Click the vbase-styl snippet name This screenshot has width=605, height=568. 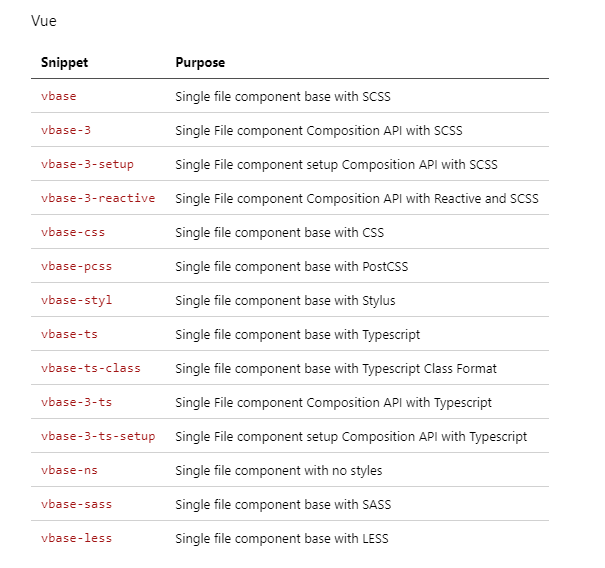click(x=76, y=300)
